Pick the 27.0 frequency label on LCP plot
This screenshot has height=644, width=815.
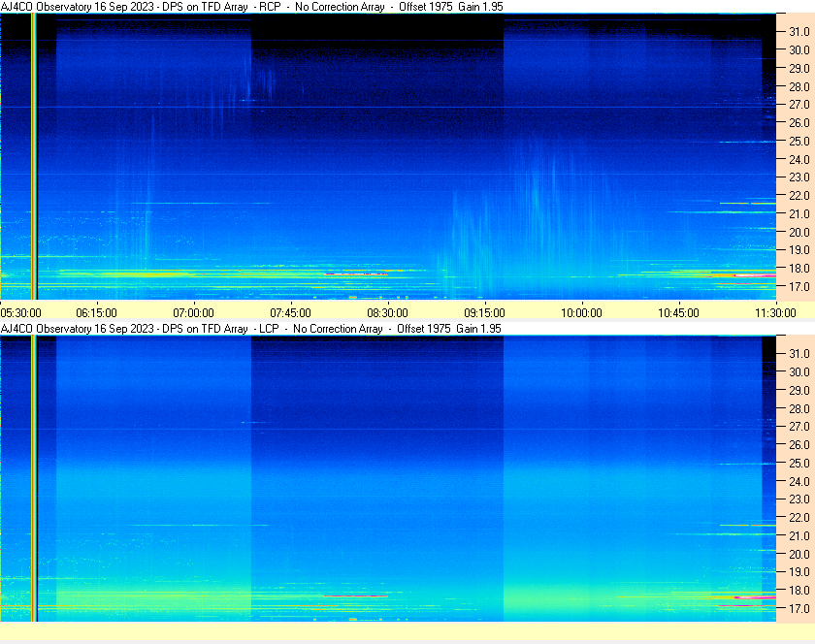click(x=799, y=426)
